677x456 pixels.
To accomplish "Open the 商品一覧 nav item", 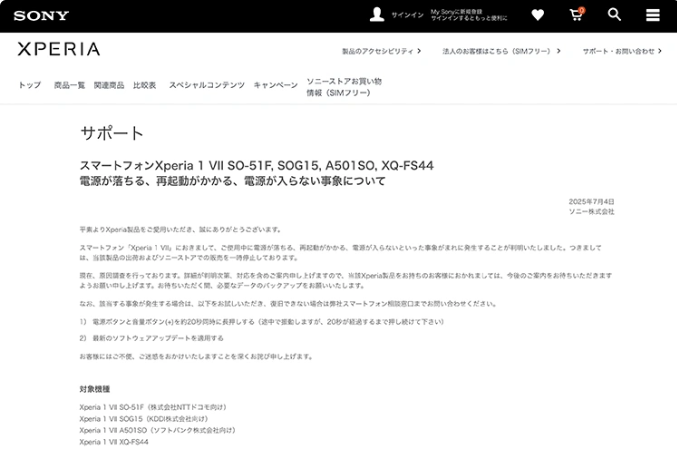I will click(69, 85).
